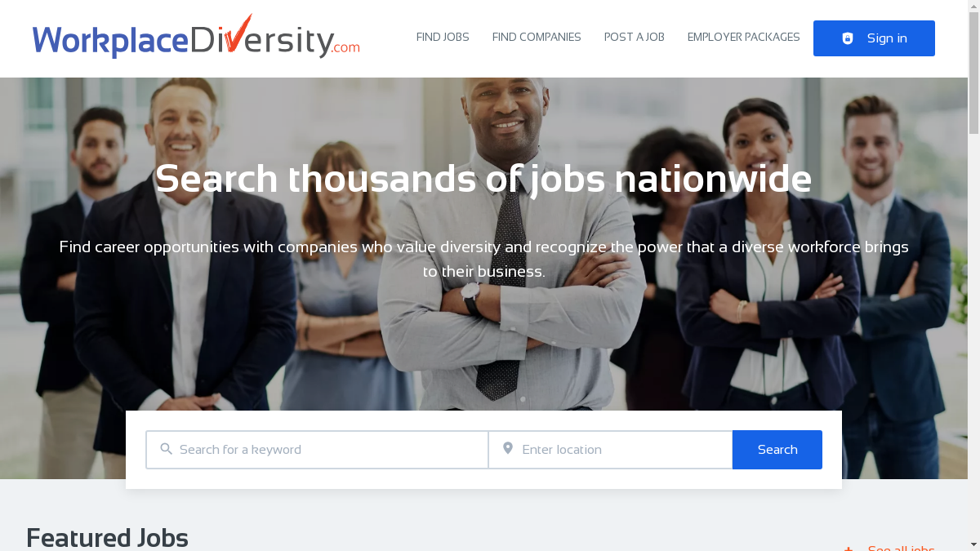This screenshot has width=980, height=551.
Task: Click the magnifier icon in keyword field
Action: click(x=167, y=449)
